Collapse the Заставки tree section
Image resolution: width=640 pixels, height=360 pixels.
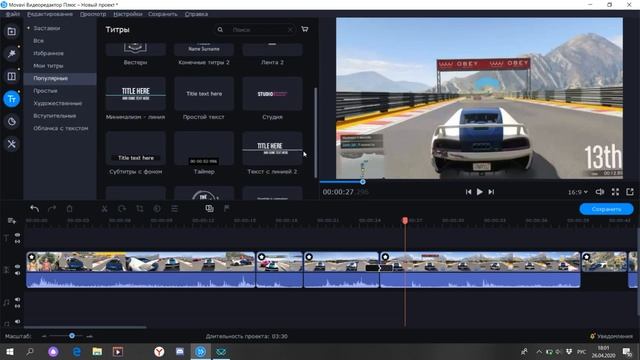pyautogui.click(x=28, y=28)
